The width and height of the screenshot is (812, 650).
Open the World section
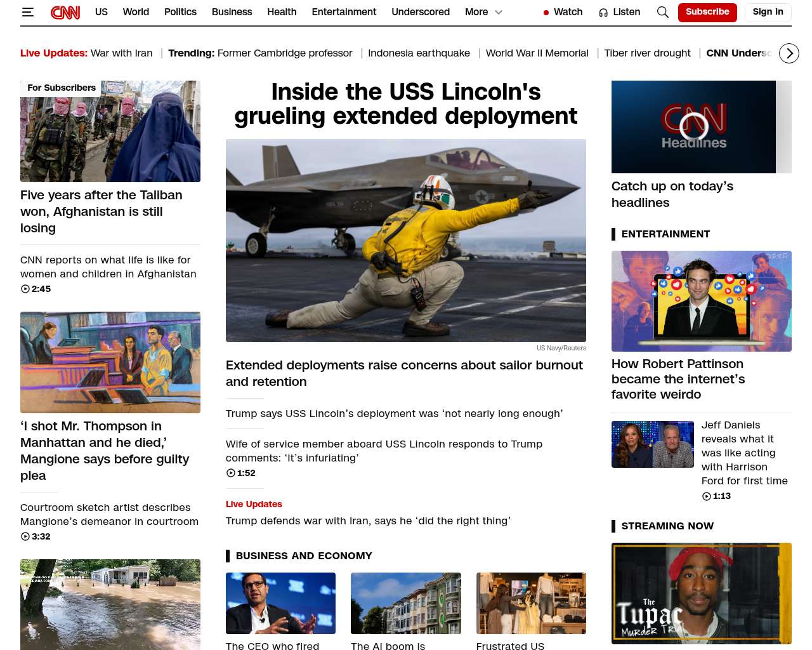(136, 12)
